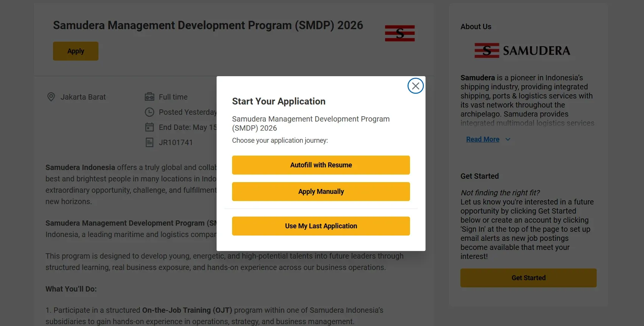Click Use My Last Application
Screen dimensions: 644x326
click(321, 226)
